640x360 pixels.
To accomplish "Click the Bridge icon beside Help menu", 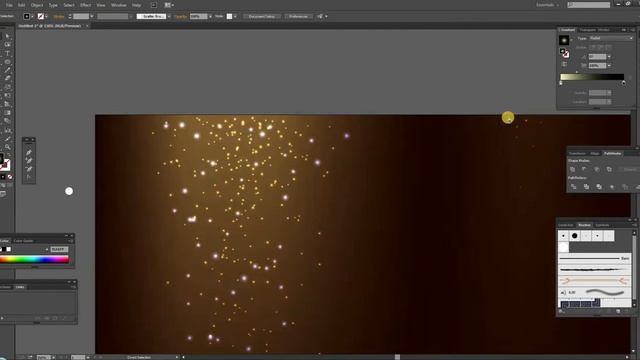I will pyautogui.click(x=154, y=5).
